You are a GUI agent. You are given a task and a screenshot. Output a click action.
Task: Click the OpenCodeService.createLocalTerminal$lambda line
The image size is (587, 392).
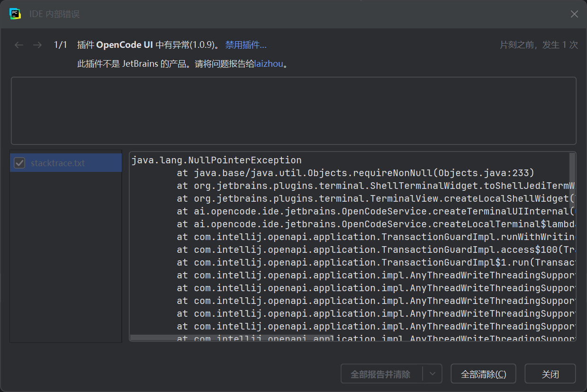pos(376,224)
